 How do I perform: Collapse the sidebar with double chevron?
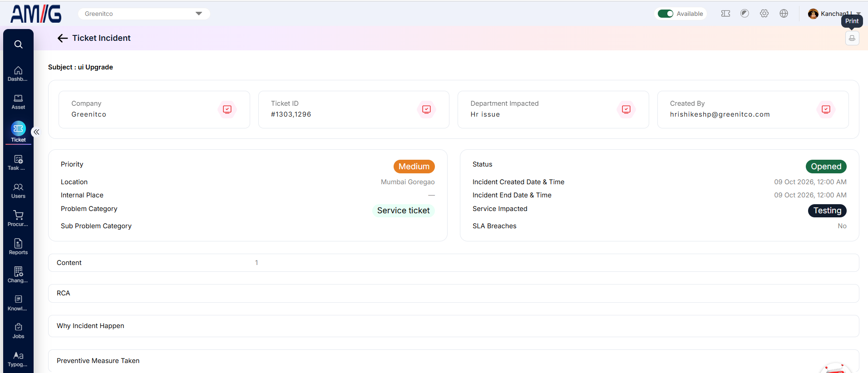(x=36, y=132)
